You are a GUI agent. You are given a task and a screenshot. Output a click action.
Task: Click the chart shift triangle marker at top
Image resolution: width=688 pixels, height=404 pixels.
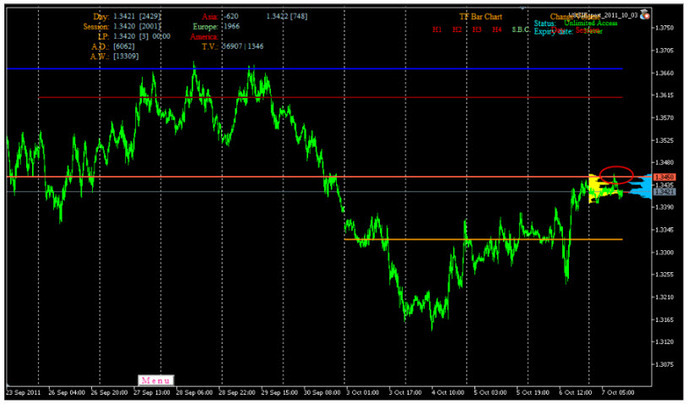[522, 7]
